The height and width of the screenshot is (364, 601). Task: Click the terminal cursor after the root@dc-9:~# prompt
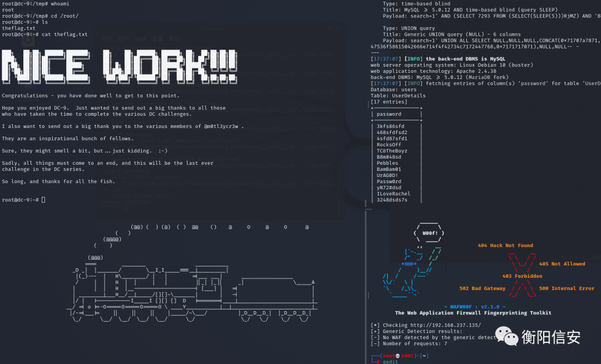pyautogui.click(x=43, y=200)
